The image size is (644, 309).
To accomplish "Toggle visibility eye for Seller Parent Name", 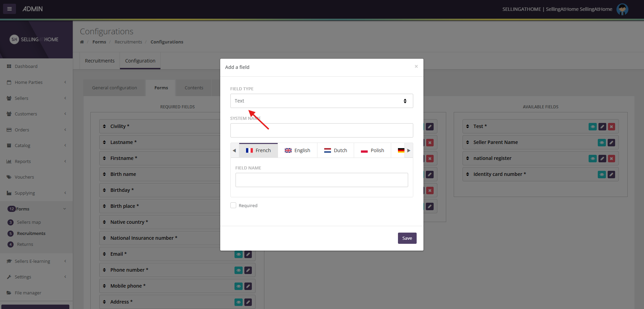I will (x=602, y=143).
